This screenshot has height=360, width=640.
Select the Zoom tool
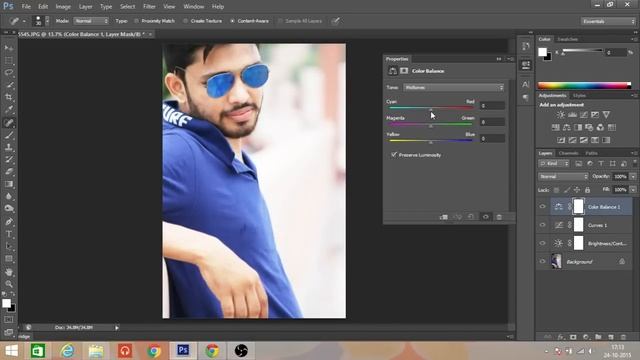9,284
